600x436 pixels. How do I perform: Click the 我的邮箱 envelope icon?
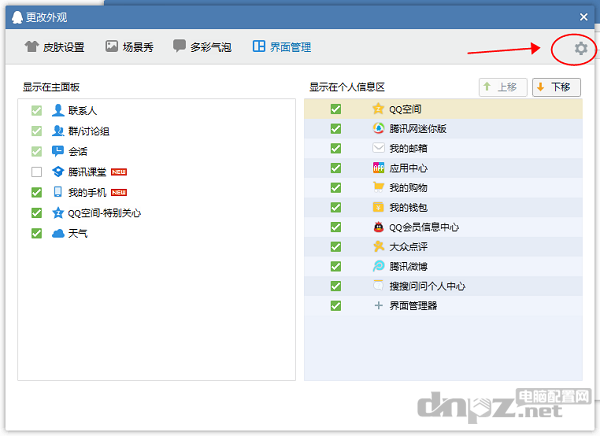(378, 148)
